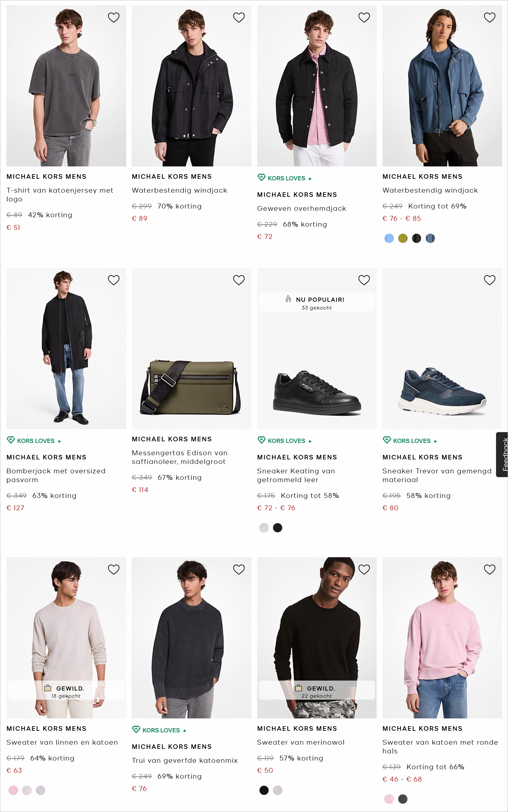
Task: Open Kors Loves arrow above Bomberjack
Action: (x=60, y=441)
